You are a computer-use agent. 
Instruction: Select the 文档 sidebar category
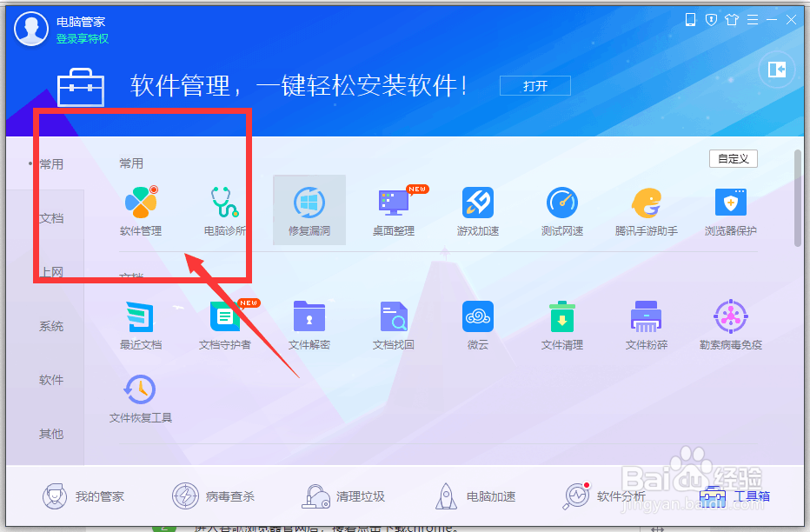click(51, 218)
